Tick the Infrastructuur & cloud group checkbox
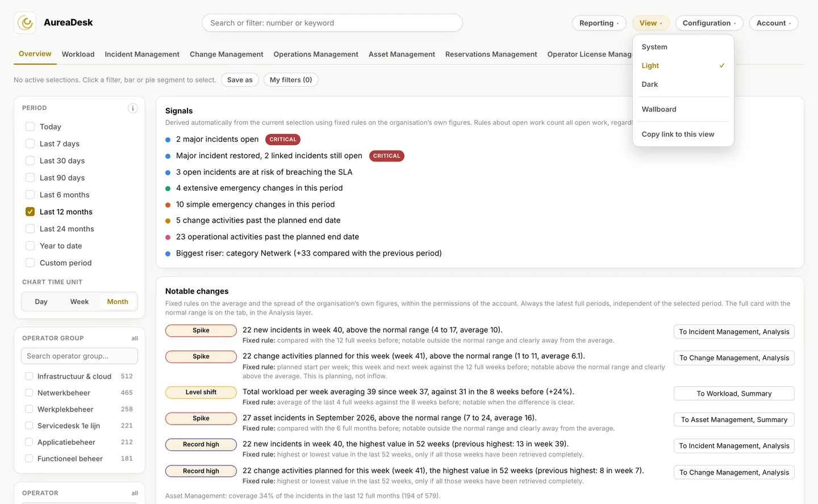 coord(29,376)
